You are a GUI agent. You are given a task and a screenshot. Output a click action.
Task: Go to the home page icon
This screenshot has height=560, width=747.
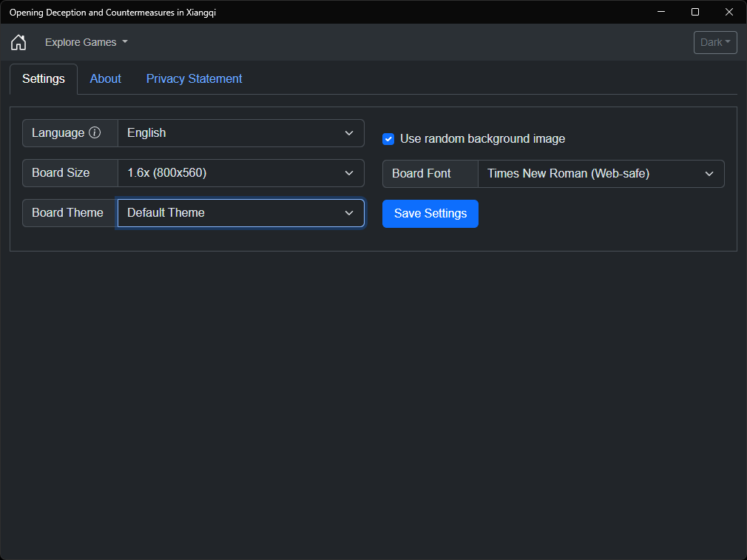(18, 42)
